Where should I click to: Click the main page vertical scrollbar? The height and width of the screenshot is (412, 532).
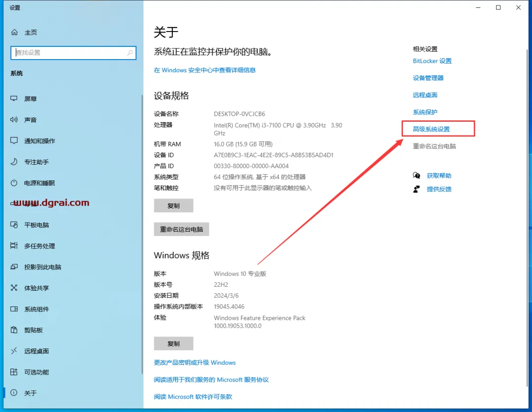527,217
